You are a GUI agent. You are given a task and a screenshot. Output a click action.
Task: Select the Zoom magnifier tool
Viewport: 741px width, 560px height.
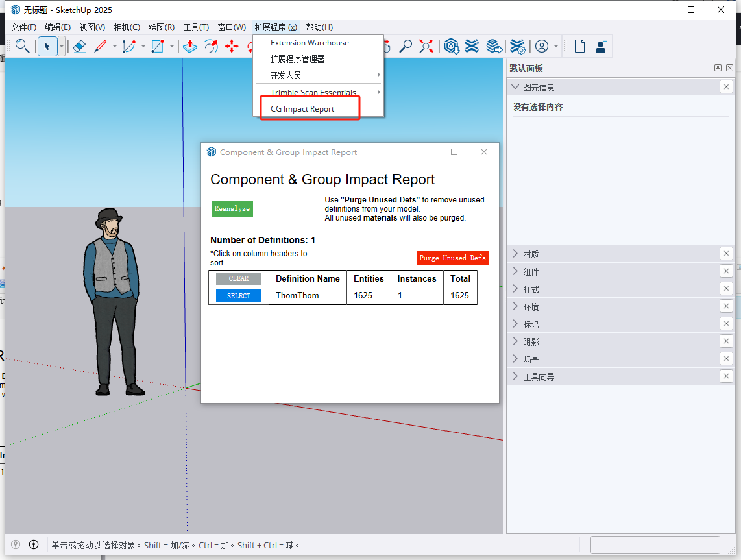coord(405,46)
